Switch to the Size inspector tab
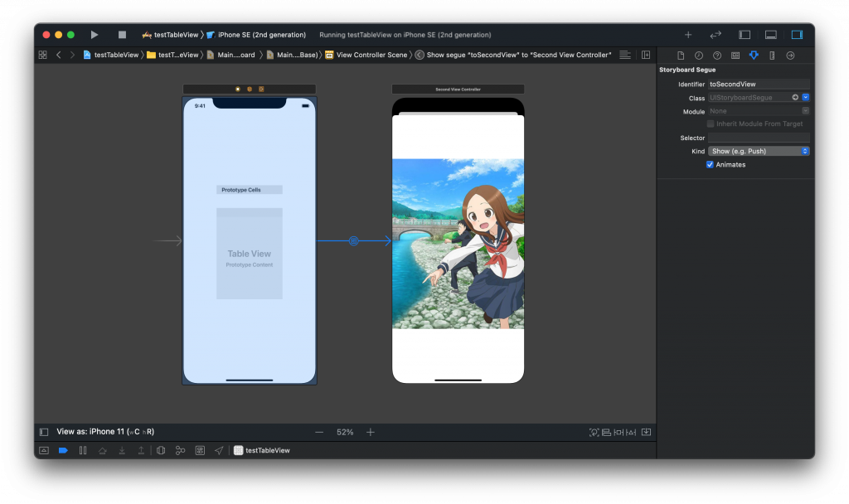849x504 pixels. [x=772, y=56]
